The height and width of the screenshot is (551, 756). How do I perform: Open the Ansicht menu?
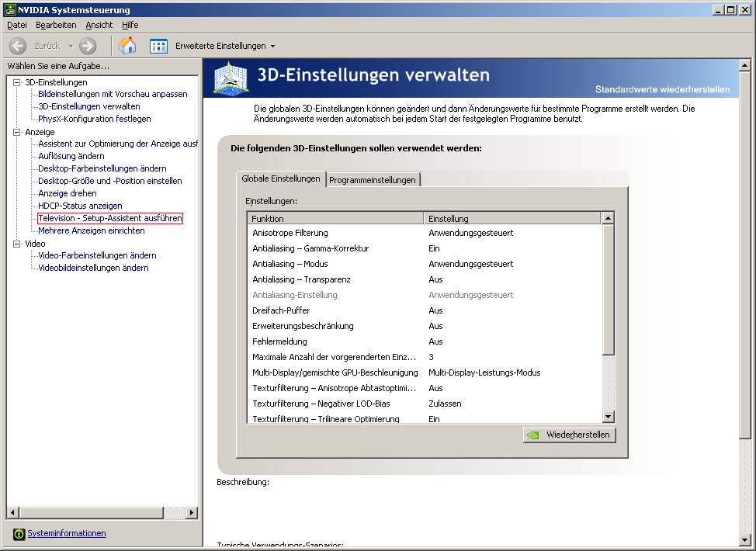99,25
